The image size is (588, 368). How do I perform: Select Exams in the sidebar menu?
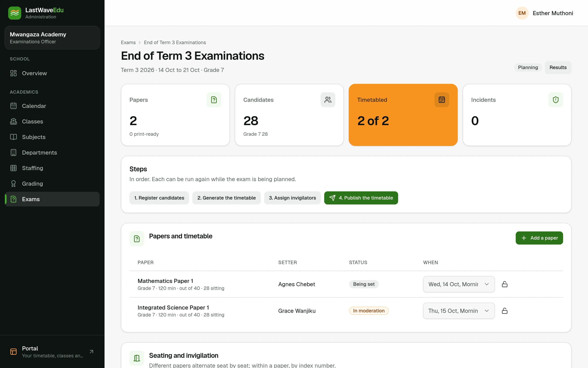click(x=52, y=199)
